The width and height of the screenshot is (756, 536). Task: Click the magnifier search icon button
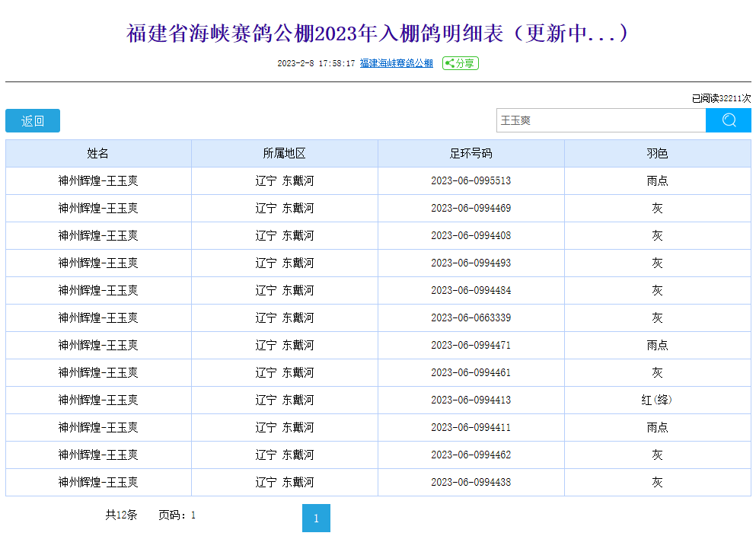(x=729, y=120)
